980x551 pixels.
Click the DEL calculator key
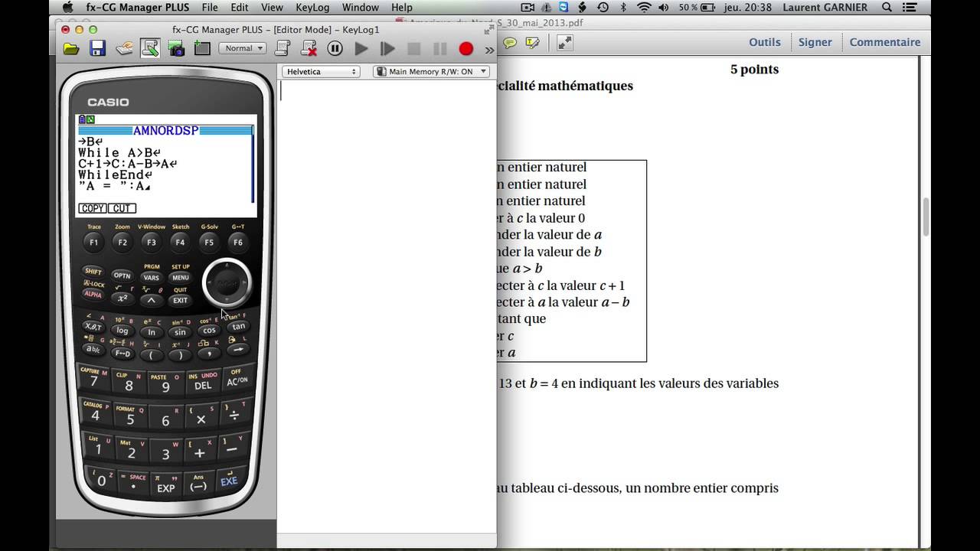[x=202, y=386]
